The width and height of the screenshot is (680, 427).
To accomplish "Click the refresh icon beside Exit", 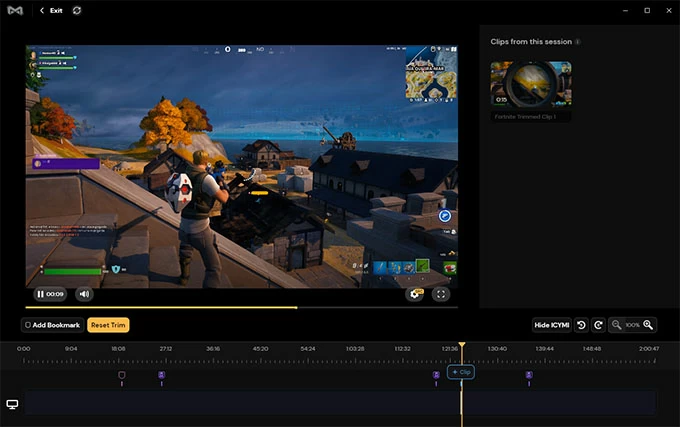I will click(77, 10).
